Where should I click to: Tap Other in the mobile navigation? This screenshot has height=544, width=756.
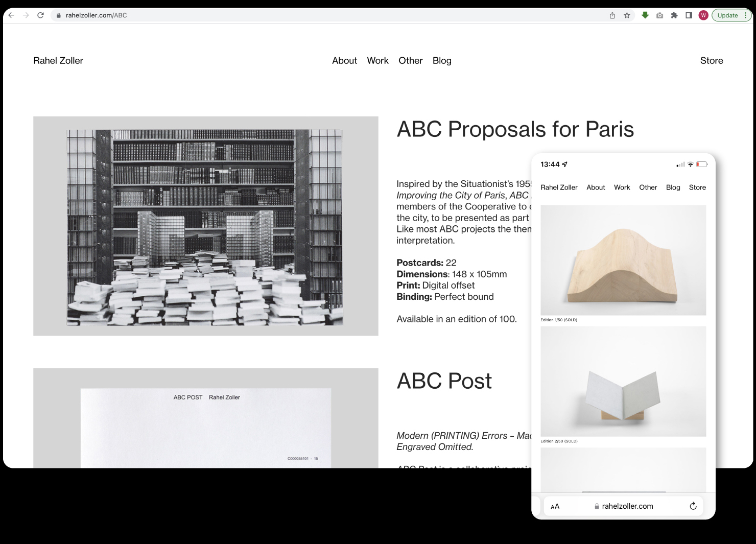648,187
